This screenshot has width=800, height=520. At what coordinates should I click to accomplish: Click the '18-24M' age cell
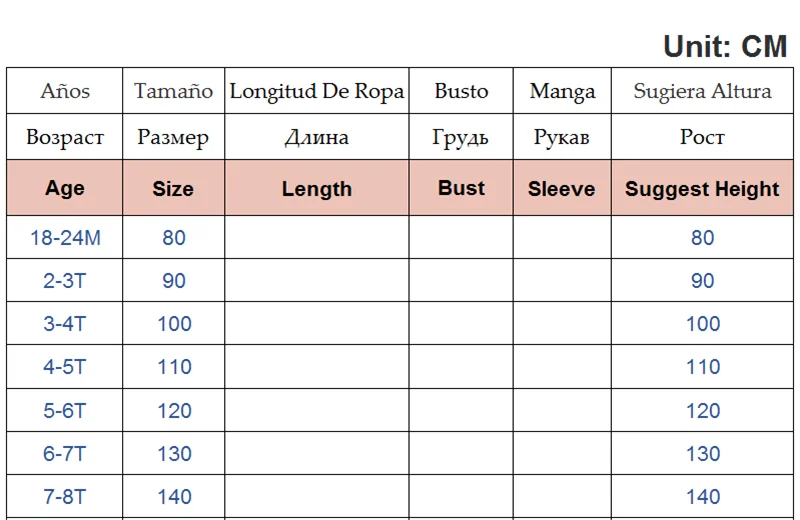tap(65, 238)
